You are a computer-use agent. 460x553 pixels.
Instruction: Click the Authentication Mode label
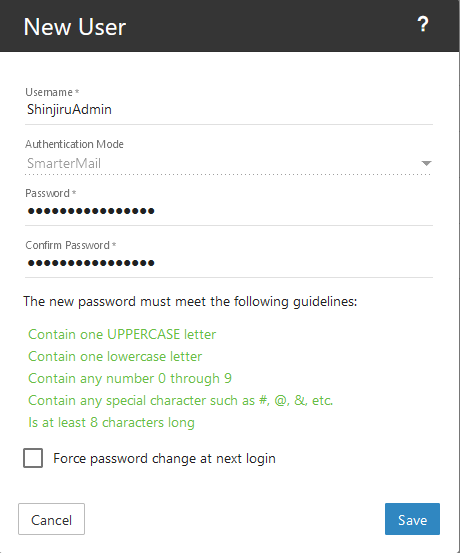74,144
